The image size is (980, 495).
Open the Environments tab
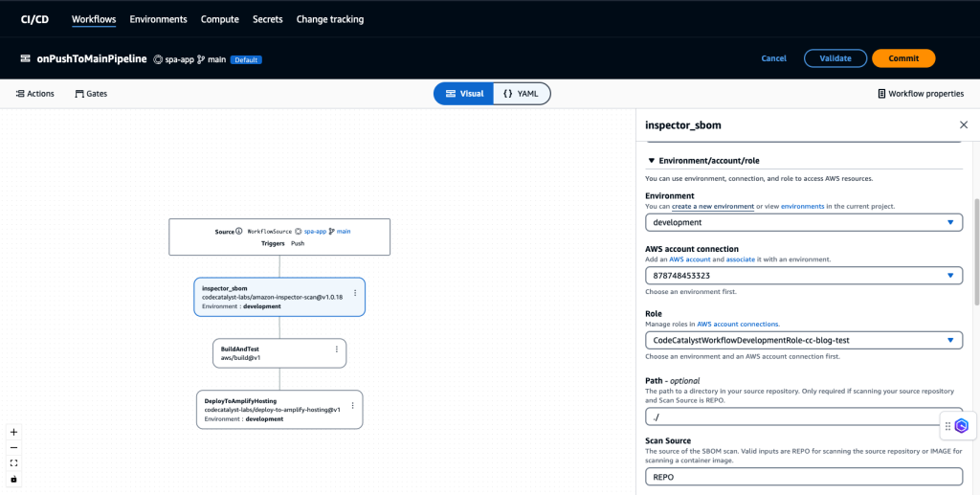[x=158, y=19]
